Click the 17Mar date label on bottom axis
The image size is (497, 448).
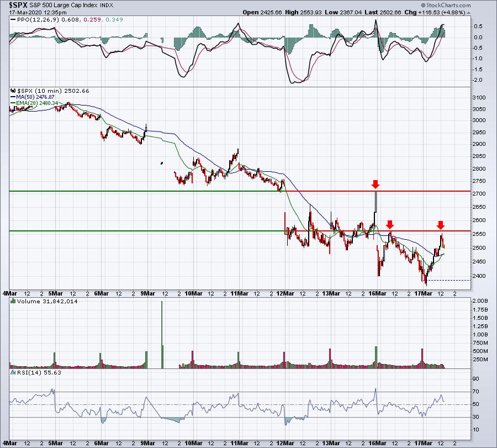click(x=423, y=443)
